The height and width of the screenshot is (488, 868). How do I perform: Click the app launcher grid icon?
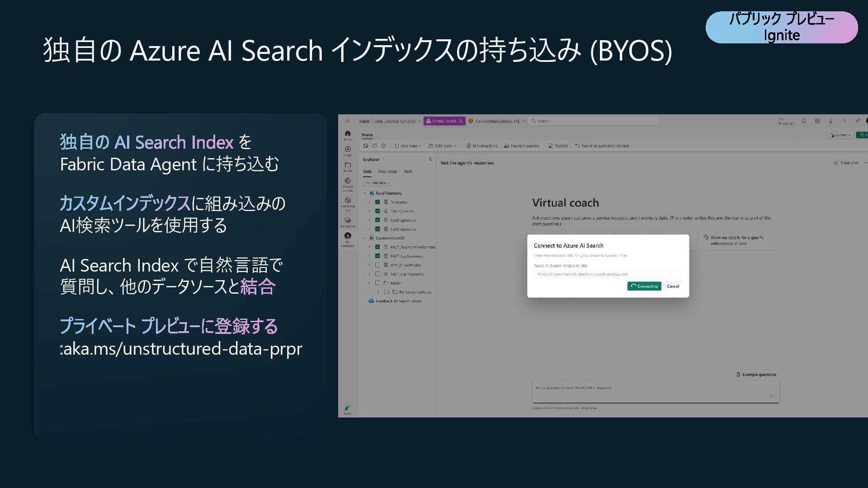coord(348,121)
